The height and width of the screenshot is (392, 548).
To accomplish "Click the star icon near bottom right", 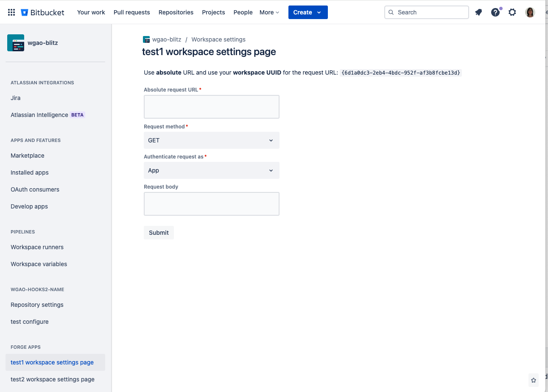I will 533,380.
